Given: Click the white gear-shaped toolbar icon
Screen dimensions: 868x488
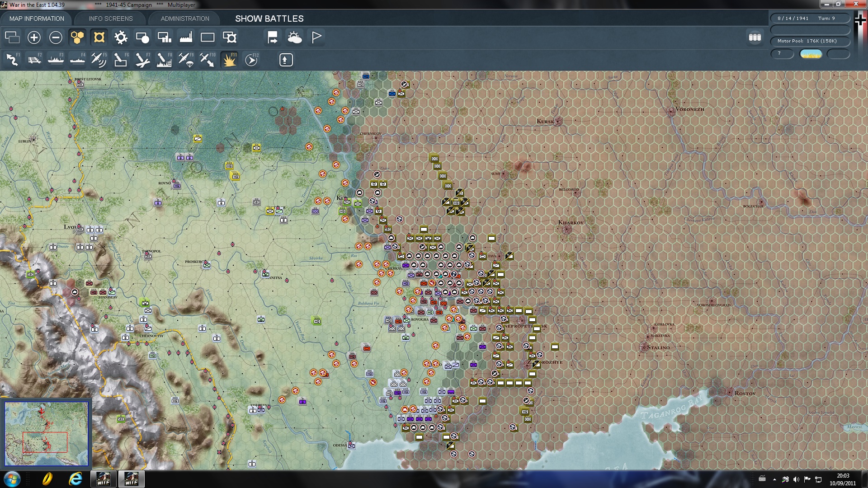Looking at the screenshot, I should [121, 37].
